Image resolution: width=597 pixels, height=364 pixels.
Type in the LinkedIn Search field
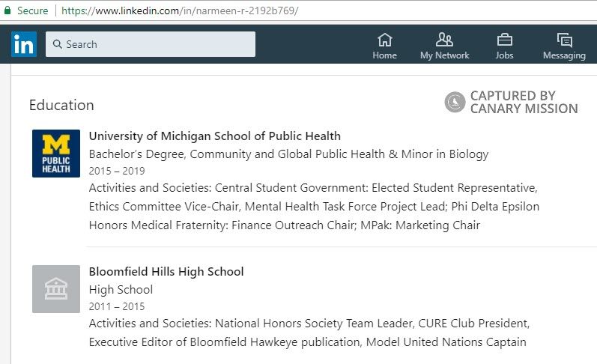(x=157, y=44)
